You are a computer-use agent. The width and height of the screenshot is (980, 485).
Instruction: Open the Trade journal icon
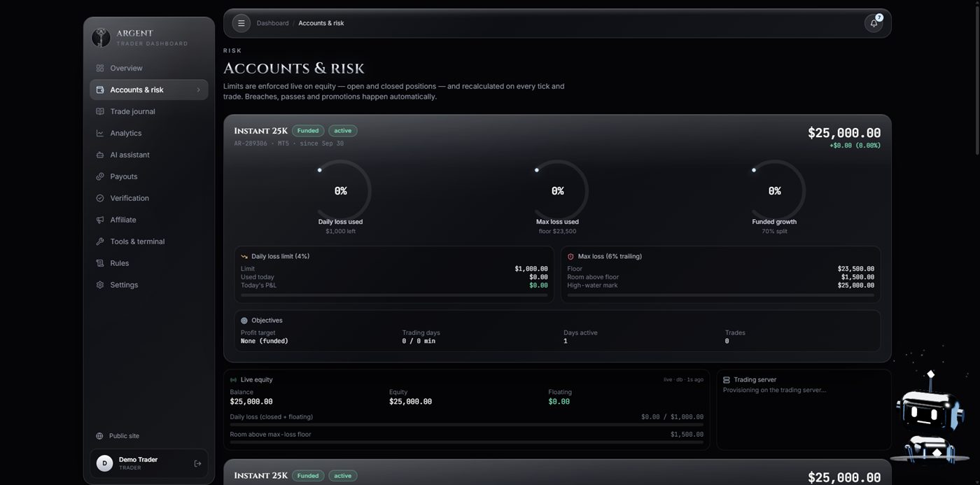pyautogui.click(x=100, y=111)
